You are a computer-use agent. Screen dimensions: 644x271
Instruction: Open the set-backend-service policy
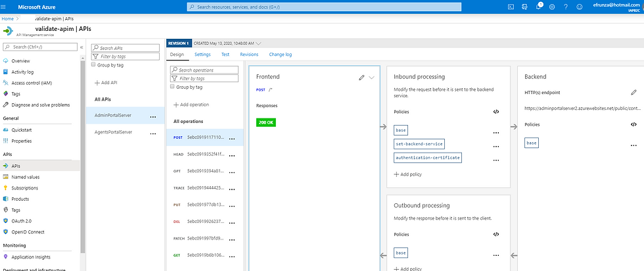pyautogui.click(x=420, y=144)
